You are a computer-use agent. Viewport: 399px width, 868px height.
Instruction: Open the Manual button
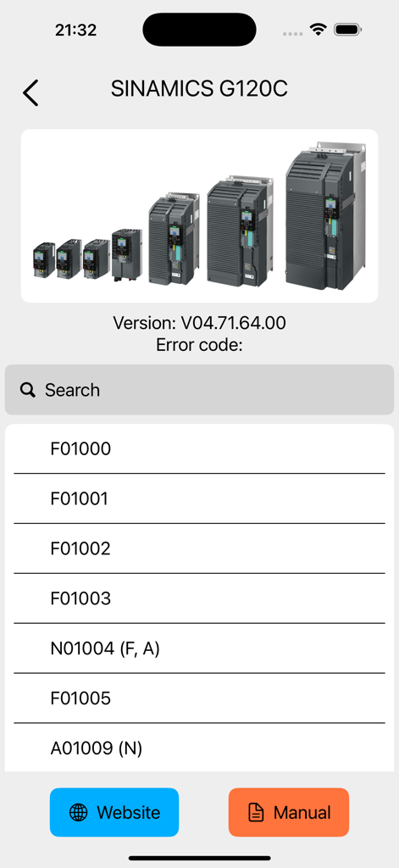tap(289, 812)
